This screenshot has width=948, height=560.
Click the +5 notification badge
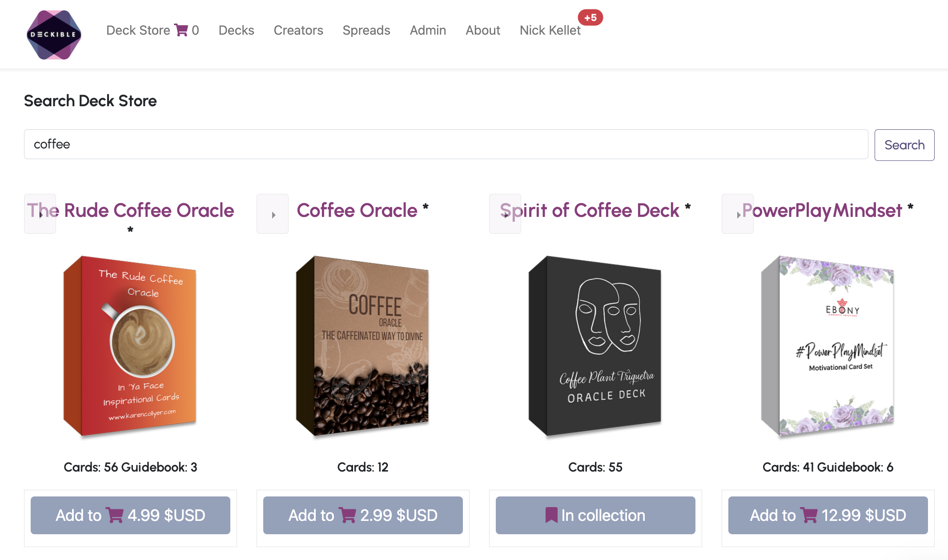pos(590,18)
